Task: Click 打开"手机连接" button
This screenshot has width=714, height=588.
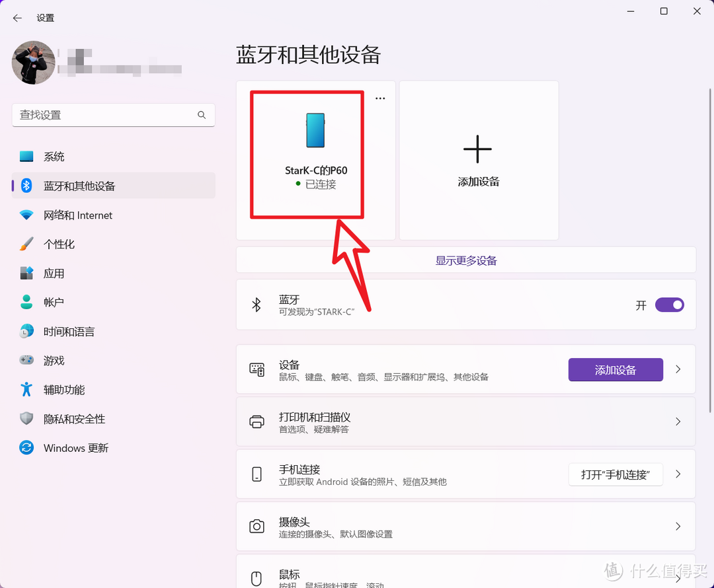Action: click(615, 474)
